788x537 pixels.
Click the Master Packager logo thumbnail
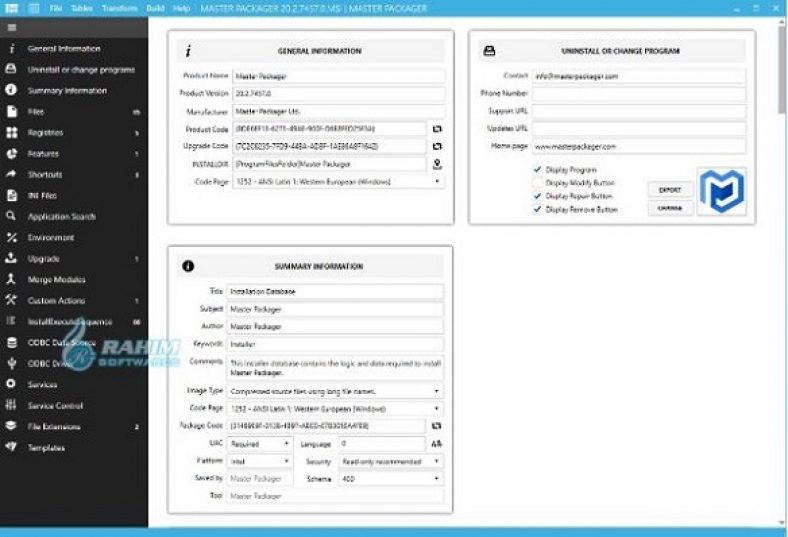[722, 191]
